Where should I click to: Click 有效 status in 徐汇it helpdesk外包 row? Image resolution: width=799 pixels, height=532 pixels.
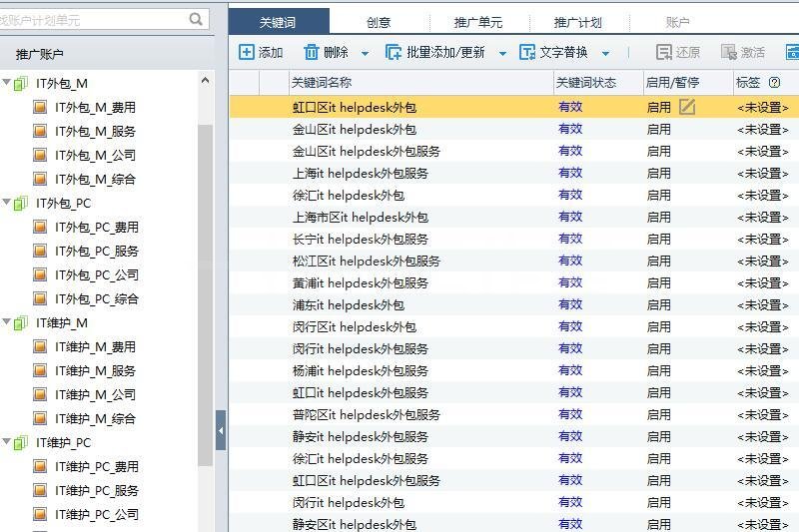click(570, 195)
